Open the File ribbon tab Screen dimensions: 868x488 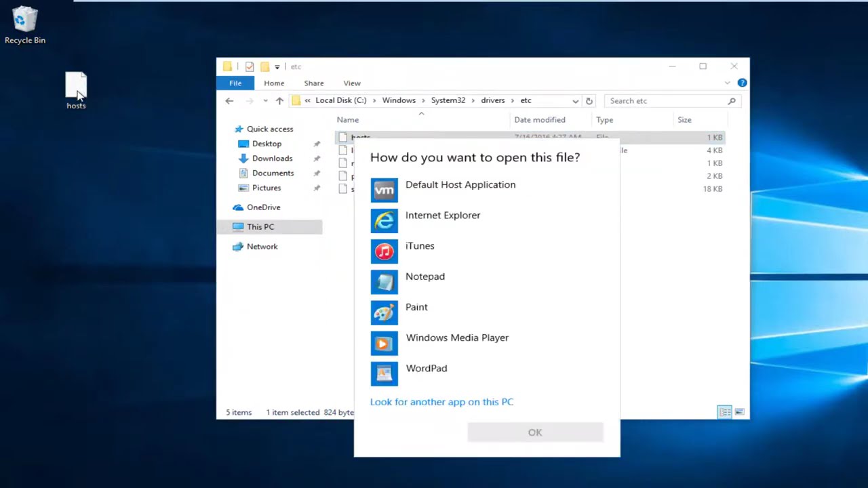coord(235,83)
